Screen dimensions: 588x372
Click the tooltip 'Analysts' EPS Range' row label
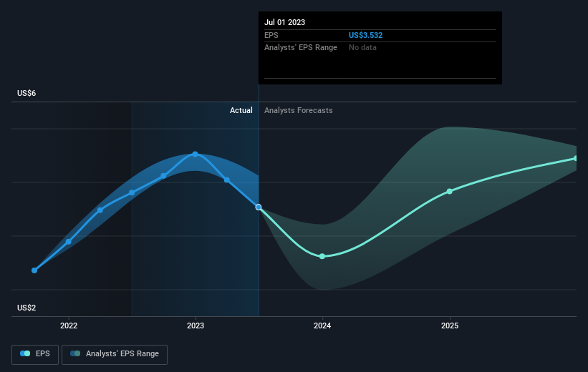click(x=301, y=48)
